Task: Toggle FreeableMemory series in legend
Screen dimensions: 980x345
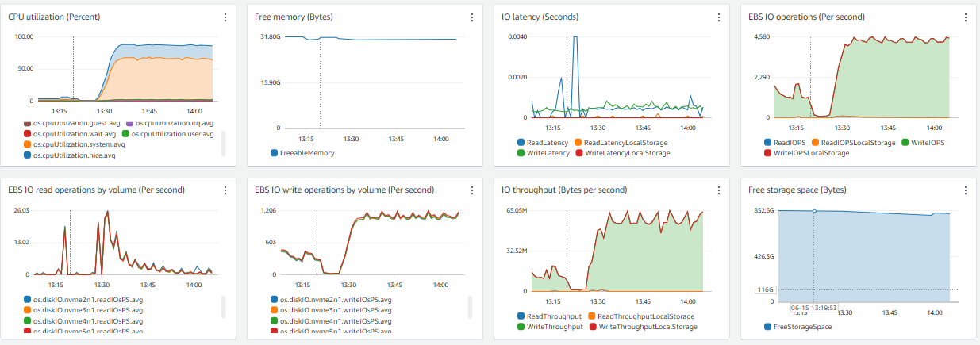Action: click(307, 153)
